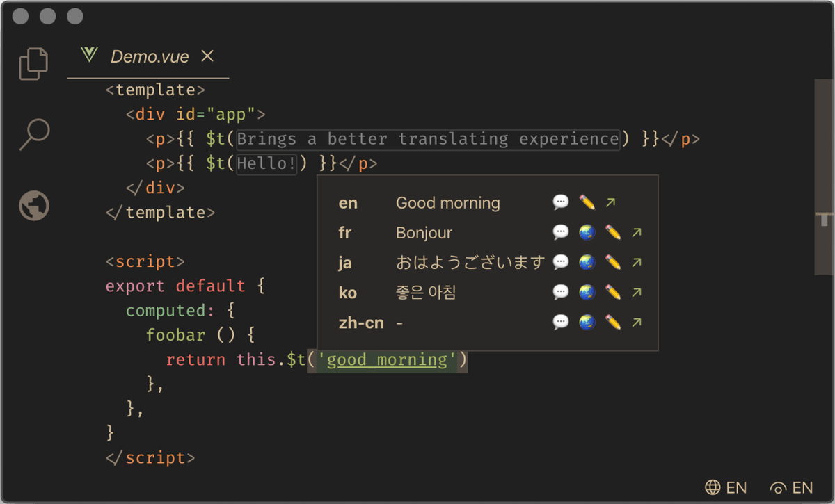The height and width of the screenshot is (504, 835).
Task: Toggle display language eye EN in status bar
Action: coord(792,487)
